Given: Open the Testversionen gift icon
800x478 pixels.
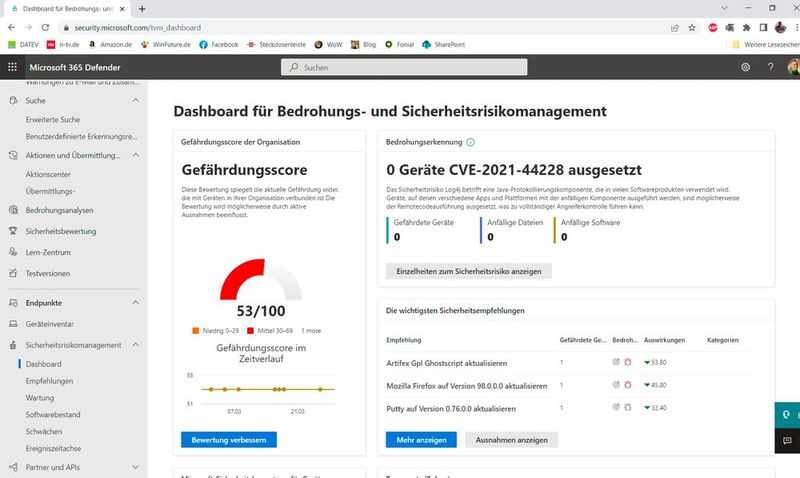Looking at the screenshot, I should point(13,273).
